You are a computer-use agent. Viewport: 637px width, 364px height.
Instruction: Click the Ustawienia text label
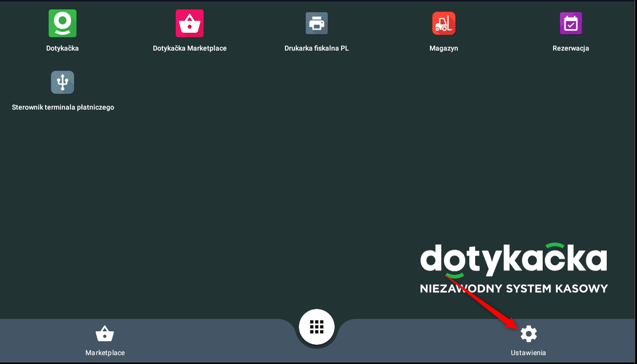pyautogui.click(x=528, y=353)
